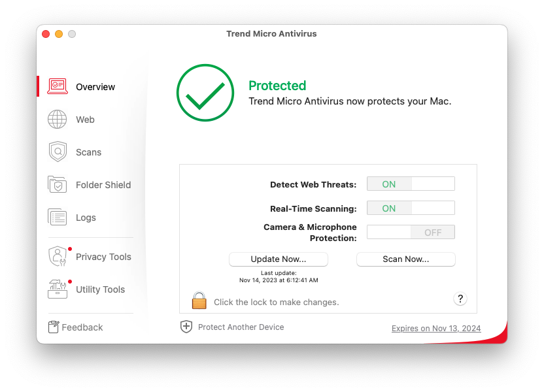Go to the Web section label
544x392 pixels.
pyautogui.click(x=85, y=120)
